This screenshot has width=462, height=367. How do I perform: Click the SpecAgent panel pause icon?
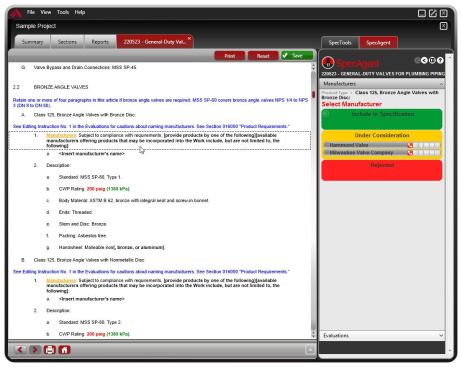pyautogui.click(x=432, y=60)
